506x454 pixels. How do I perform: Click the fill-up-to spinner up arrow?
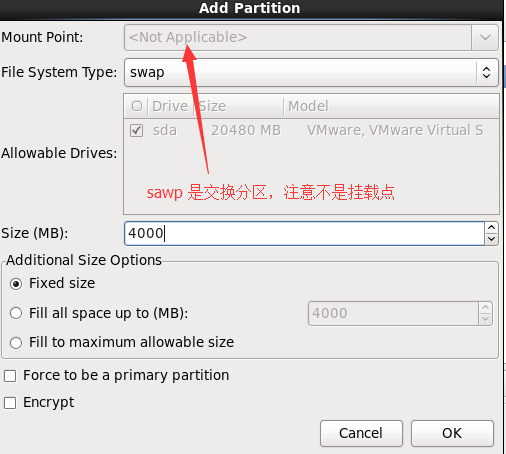[x=486, y=308]
